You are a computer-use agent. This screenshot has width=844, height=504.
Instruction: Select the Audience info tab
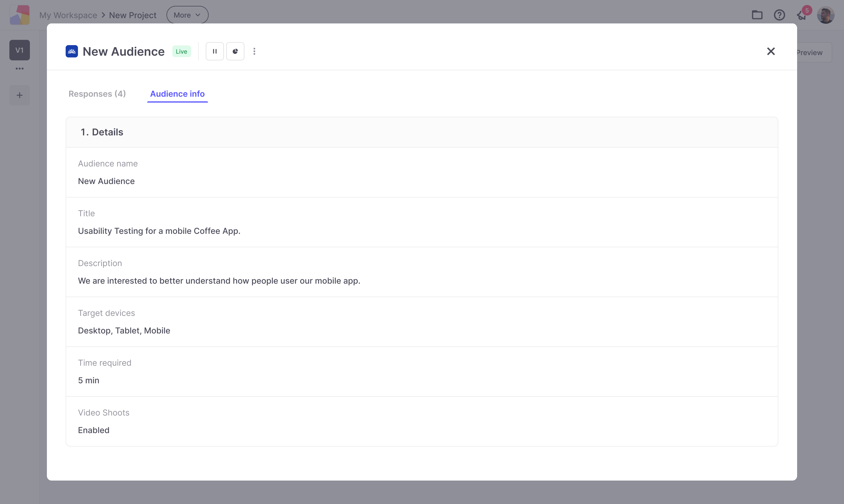(x=177, y=94)
